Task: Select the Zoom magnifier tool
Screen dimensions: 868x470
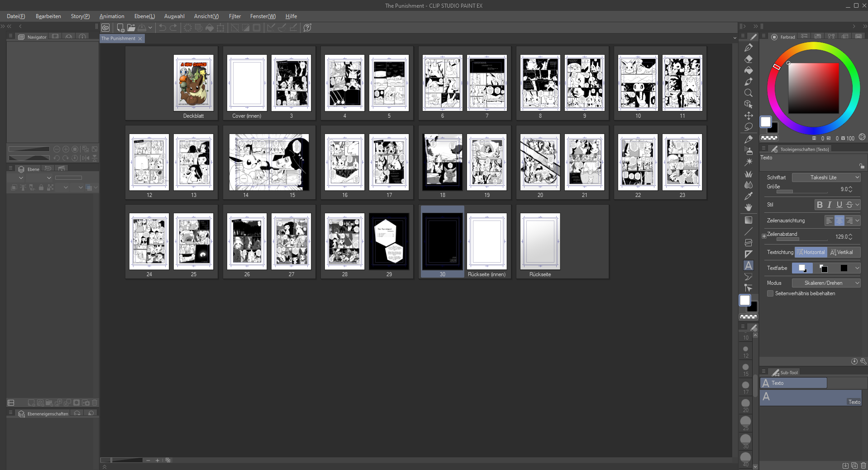Action: (x=749, y=93)
